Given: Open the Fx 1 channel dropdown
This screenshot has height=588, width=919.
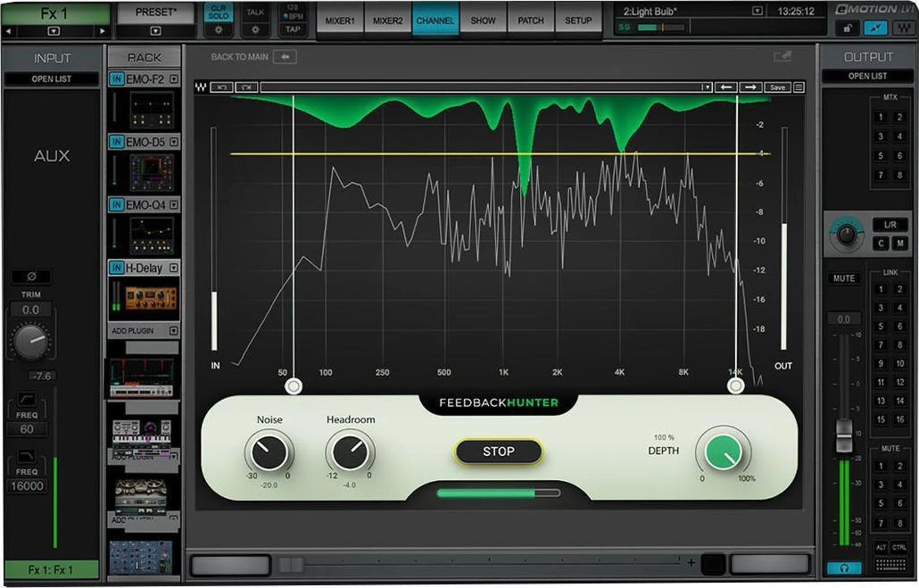Looking at the screenshot, I should click(x=53, y=31).
